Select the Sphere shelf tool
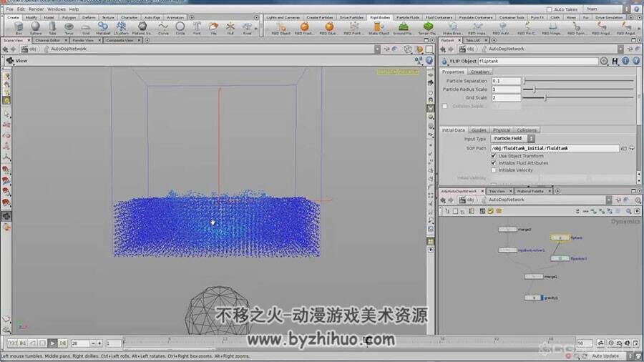This screenshot has width=644, height=362. click(x=36, y=29)
